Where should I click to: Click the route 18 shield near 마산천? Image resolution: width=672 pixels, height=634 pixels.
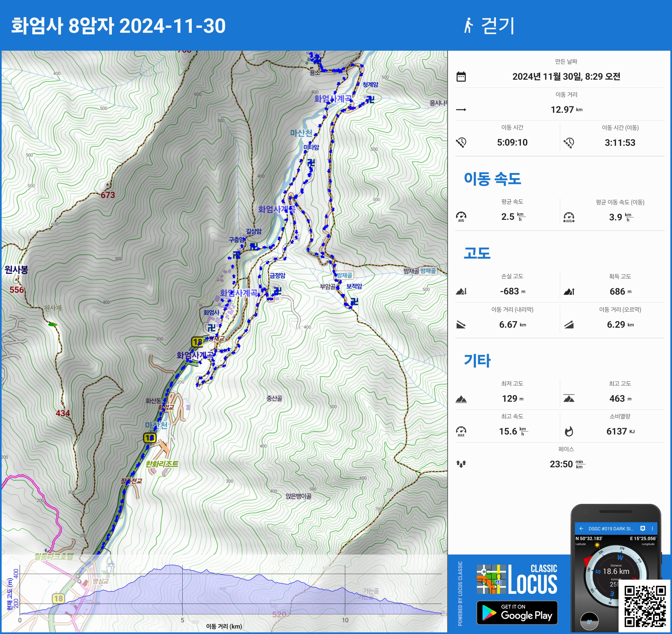tap(150, 438)
